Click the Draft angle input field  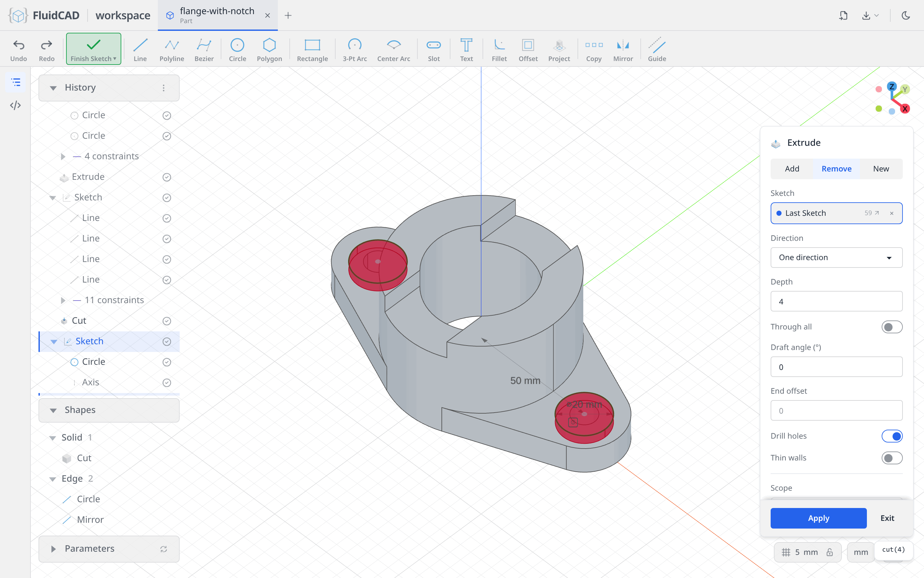click(836, 367)
